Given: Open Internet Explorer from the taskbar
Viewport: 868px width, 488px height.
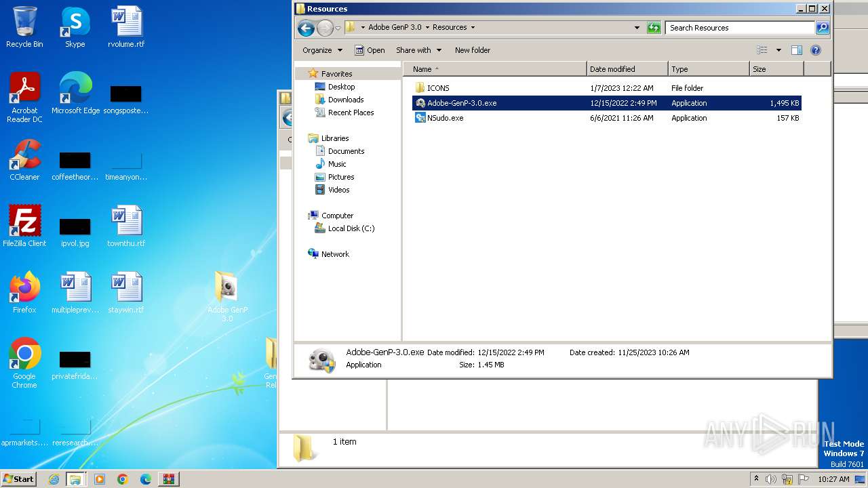Looking at the screenshot, I should (54, 479).
